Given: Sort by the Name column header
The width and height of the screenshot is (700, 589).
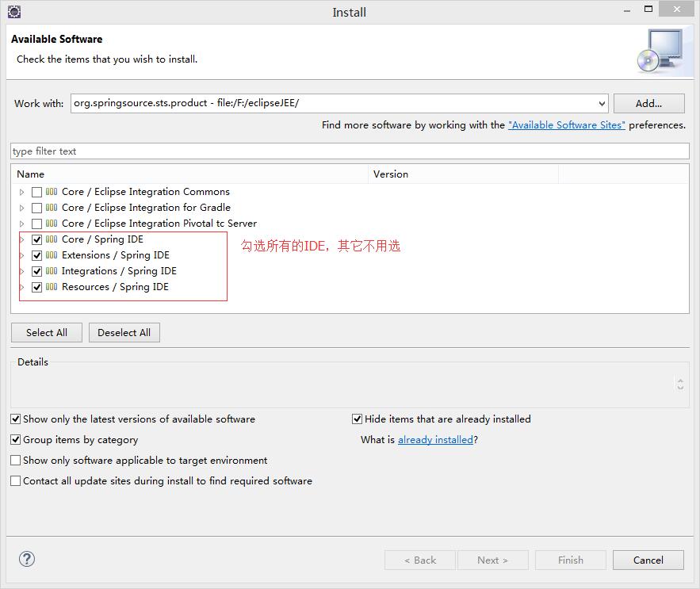Looking at the screenshot, I should coord(189,174).
